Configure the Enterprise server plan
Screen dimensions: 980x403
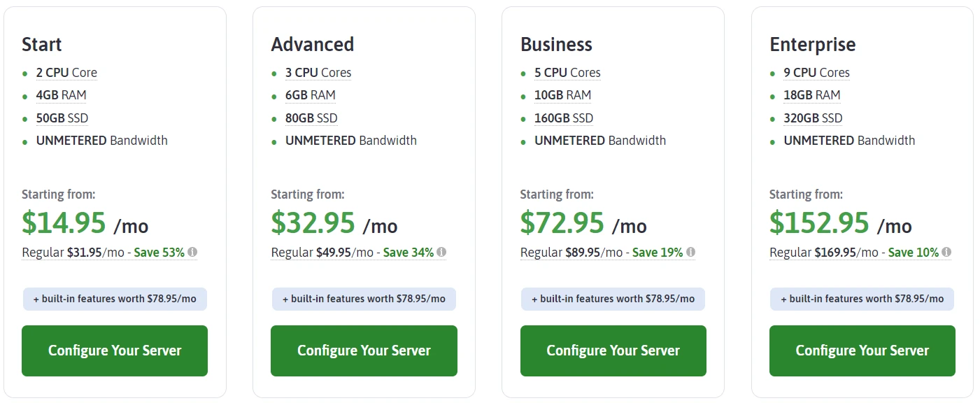click(x=862, y=351)
